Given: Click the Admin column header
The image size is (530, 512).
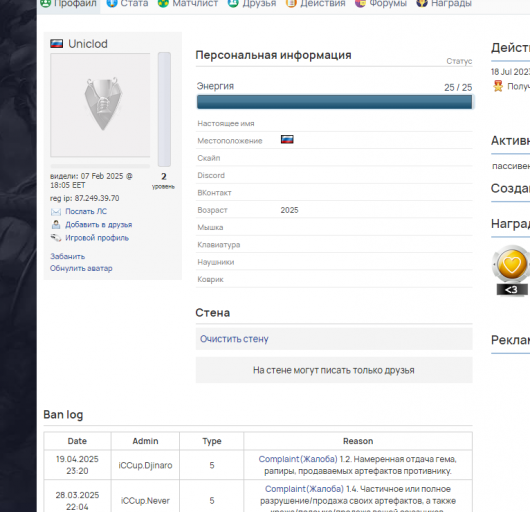Looking at the screenshot, I should (145, 441).
